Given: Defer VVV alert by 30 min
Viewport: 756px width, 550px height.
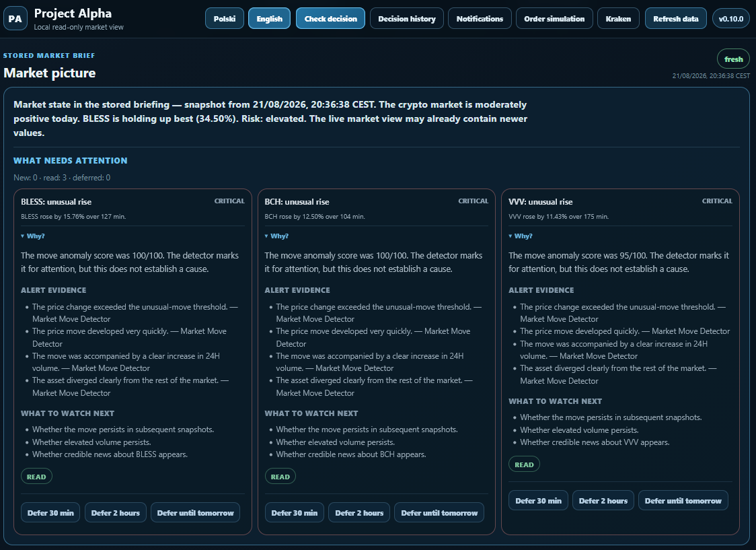Looking at the screenshot, I should pos(539,501).
